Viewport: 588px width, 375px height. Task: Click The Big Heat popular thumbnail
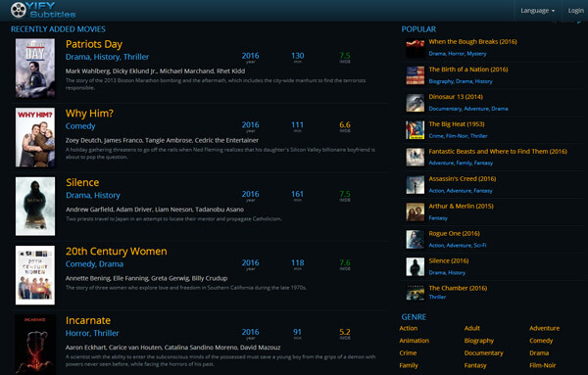(416, 130)
